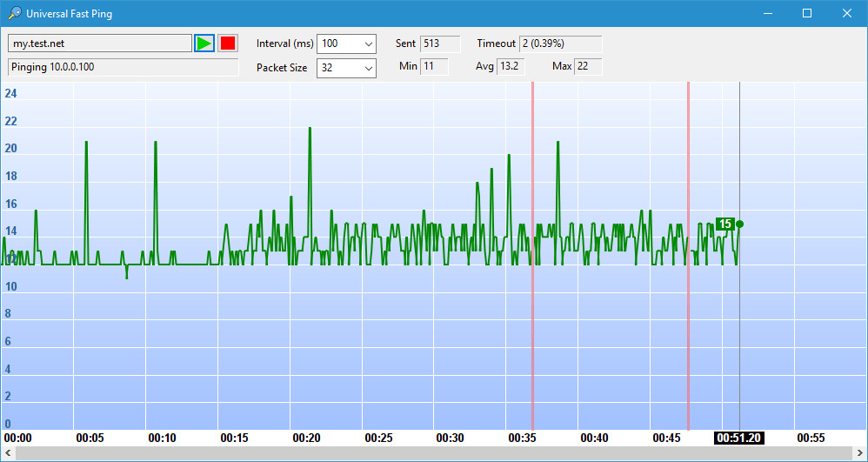
Task: Click the scrollbar left arrow
Action: (x=7, y=453)
